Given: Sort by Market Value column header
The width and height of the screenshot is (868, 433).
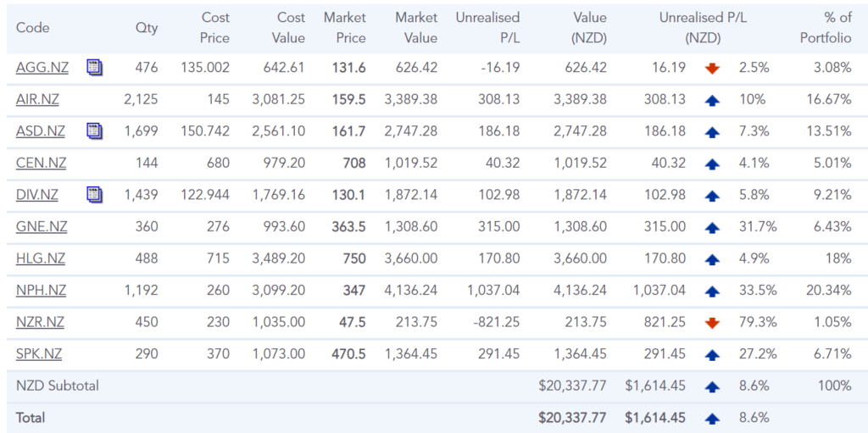Looking at the screenshot, I should 415,27.
